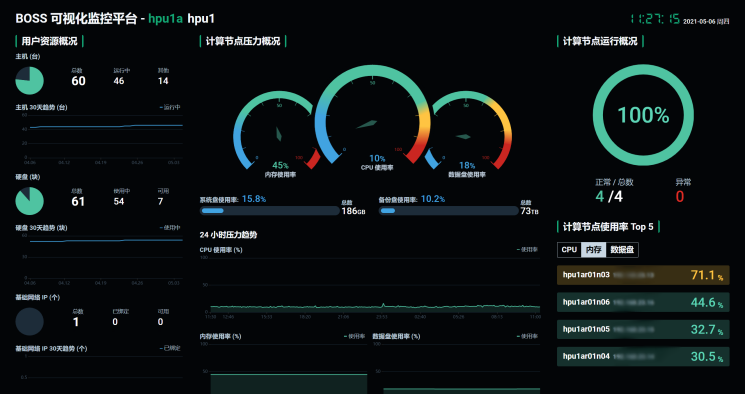This screenshot has width=745, height=394.
Task: Select node hpu1ar01n04 name in Top 5 list
Action: [586, 356]
